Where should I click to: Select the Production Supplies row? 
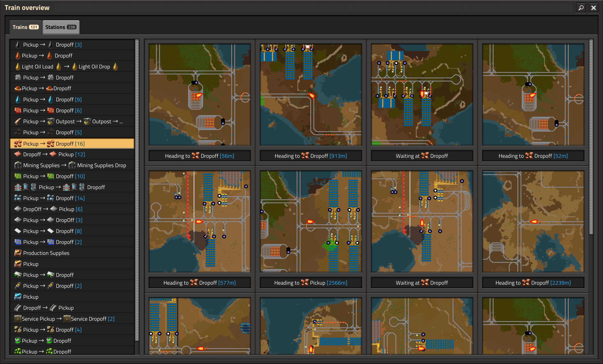[72, 253]
